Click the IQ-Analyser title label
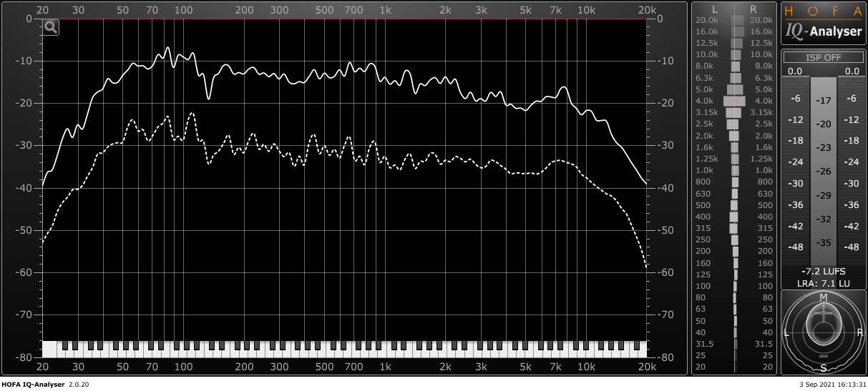This screenshot has width=868, height=391. (x=823, y=31)
